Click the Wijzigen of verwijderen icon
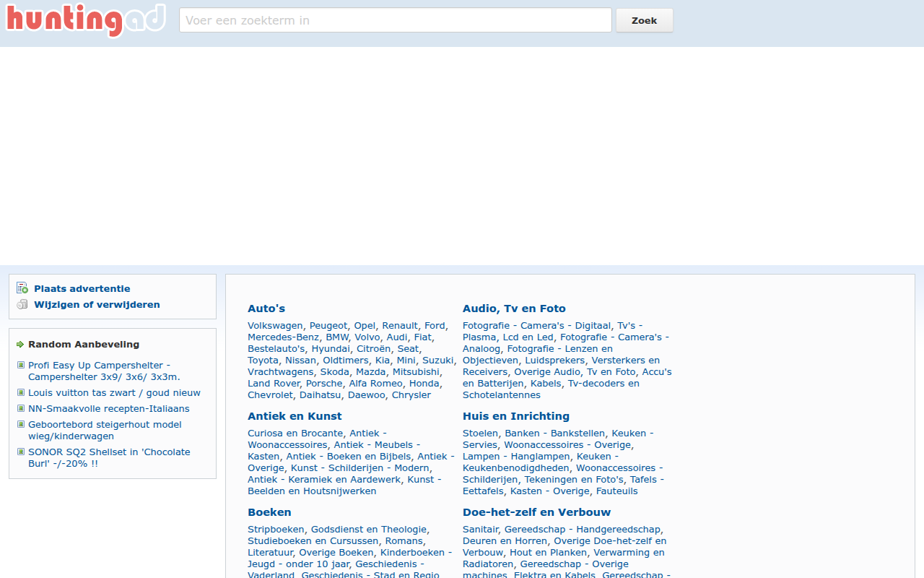Image resolution: width=924 pixels, height=578 pixels. pos(22,304)
